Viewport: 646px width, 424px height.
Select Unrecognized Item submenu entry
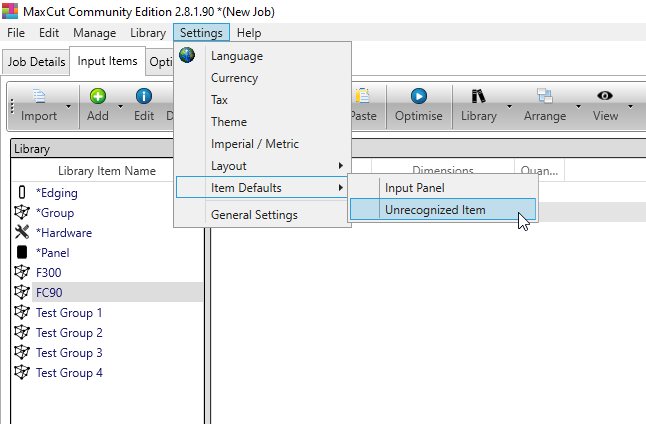click(x=443, y=210)
